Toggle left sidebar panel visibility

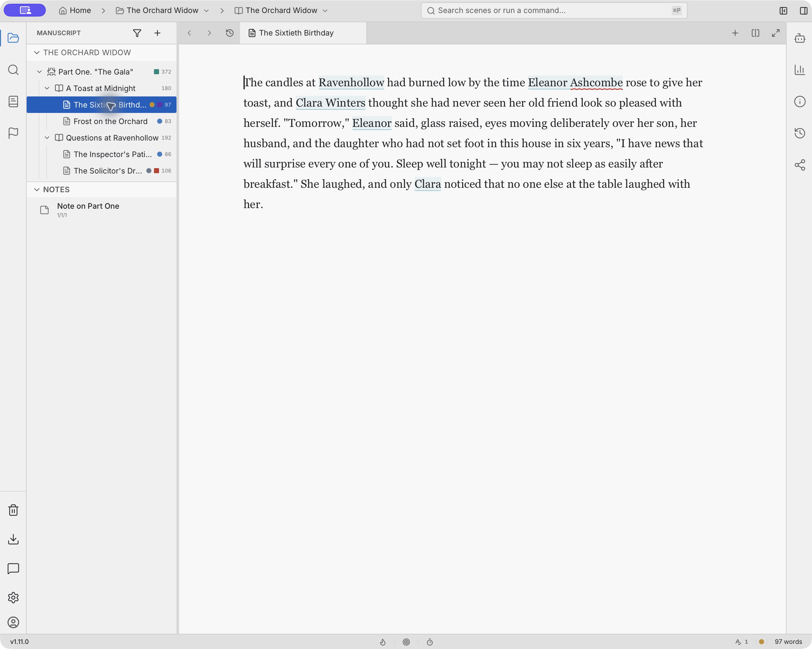pos(783,10)
